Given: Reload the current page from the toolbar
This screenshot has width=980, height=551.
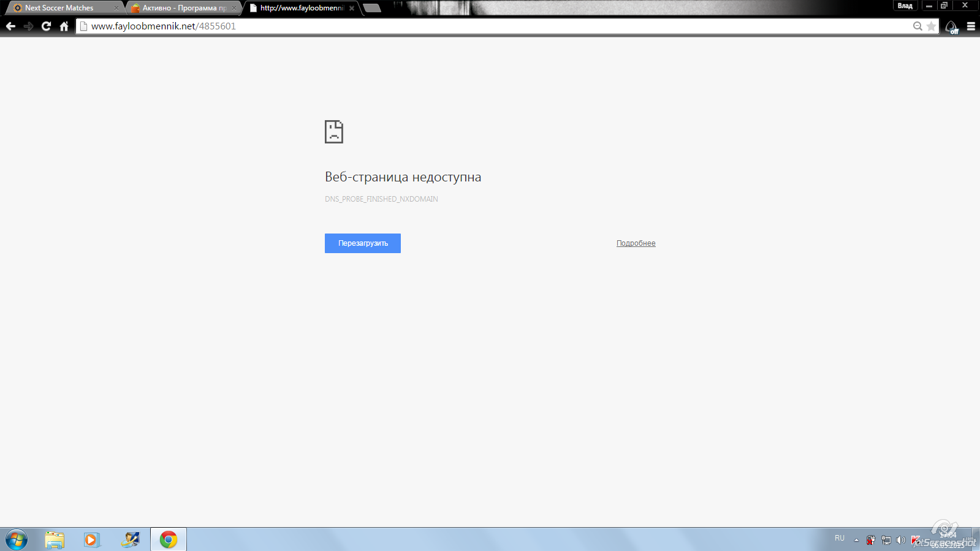Looking at the screenshot, I should coord(46,26).
